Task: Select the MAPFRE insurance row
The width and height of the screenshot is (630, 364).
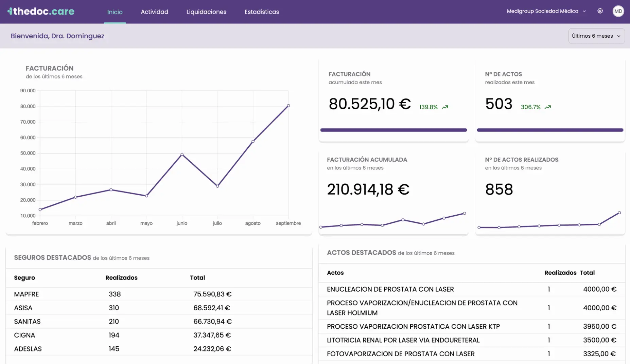Action: [x=159, y=294]
